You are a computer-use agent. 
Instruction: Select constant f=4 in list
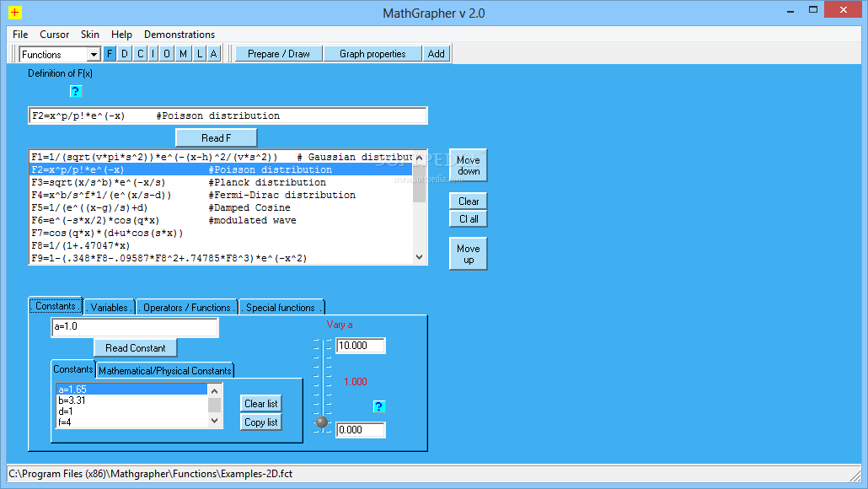point(131,422)
